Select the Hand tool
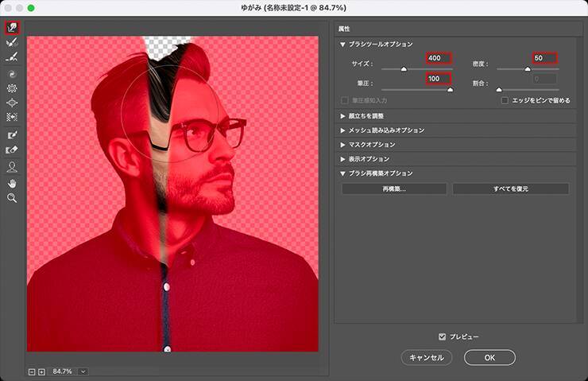The image size is (588, 381). (12, 182)
